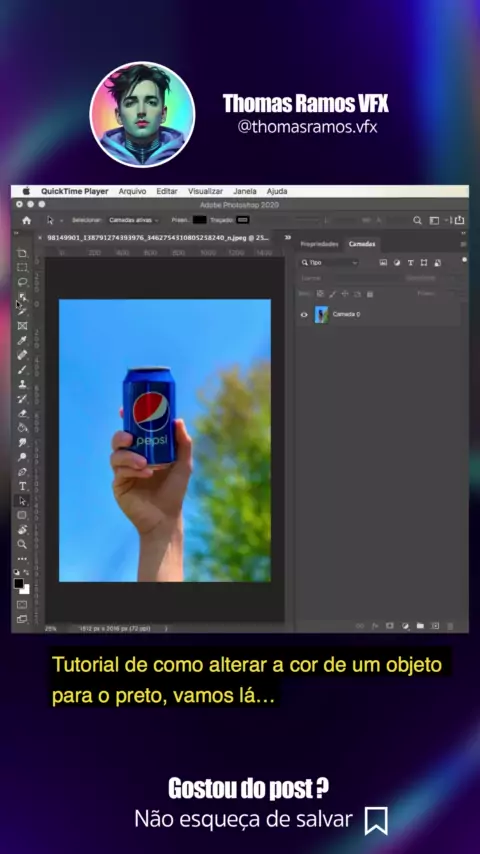Select the Clone Stamp tool

pyautogui.click(x=22, y=384)
